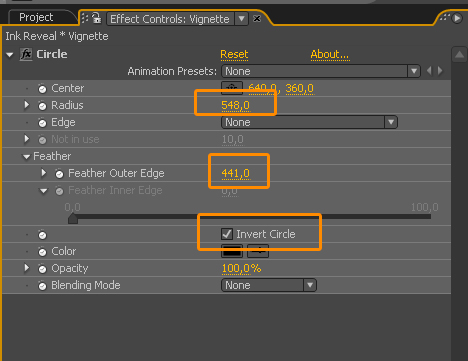Switch to the Project tab
The width and height of the screenshot is (468, 361).
(x=36, y=17)
